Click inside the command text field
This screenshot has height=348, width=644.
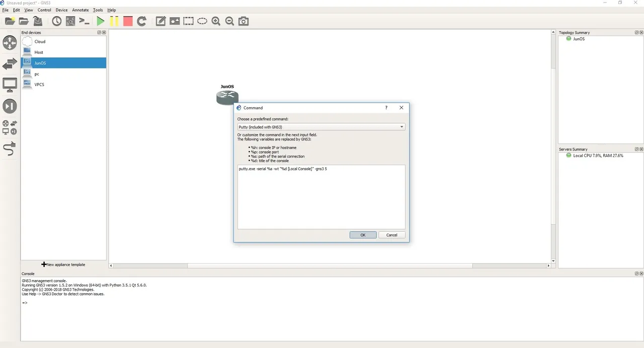(321, 197)
